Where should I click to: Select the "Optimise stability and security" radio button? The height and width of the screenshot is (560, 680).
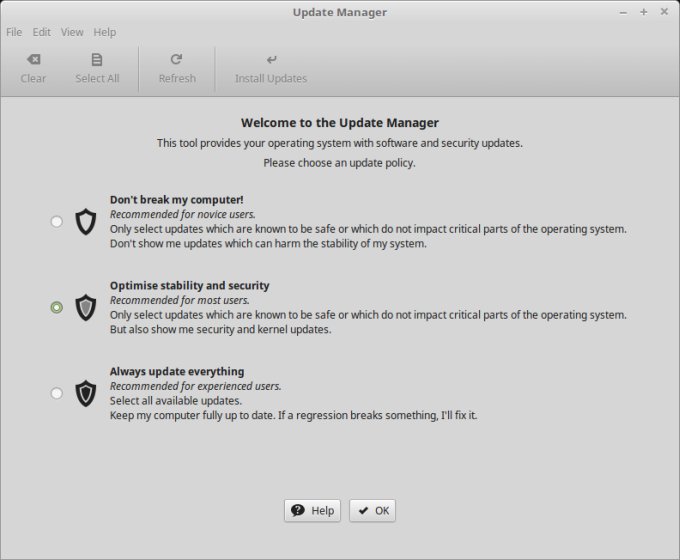(x=56, y=308)
